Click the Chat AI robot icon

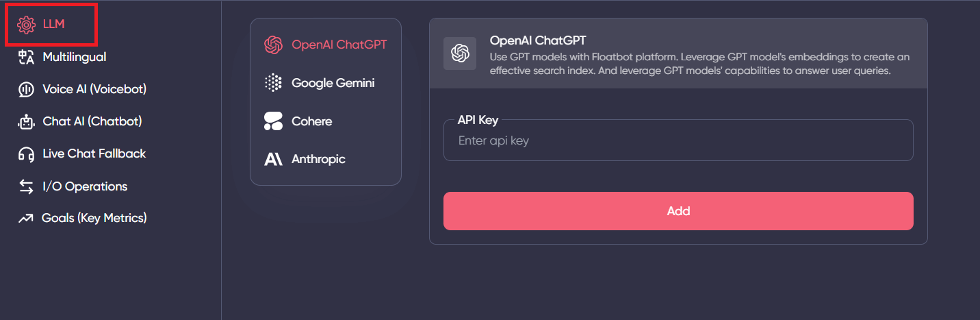(x=26, y=122)
